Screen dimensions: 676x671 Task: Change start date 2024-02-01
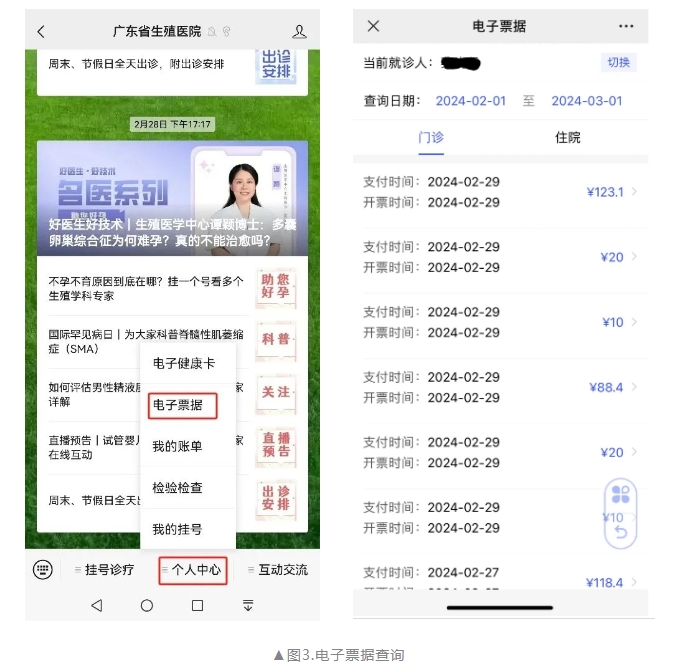[470, 101]
